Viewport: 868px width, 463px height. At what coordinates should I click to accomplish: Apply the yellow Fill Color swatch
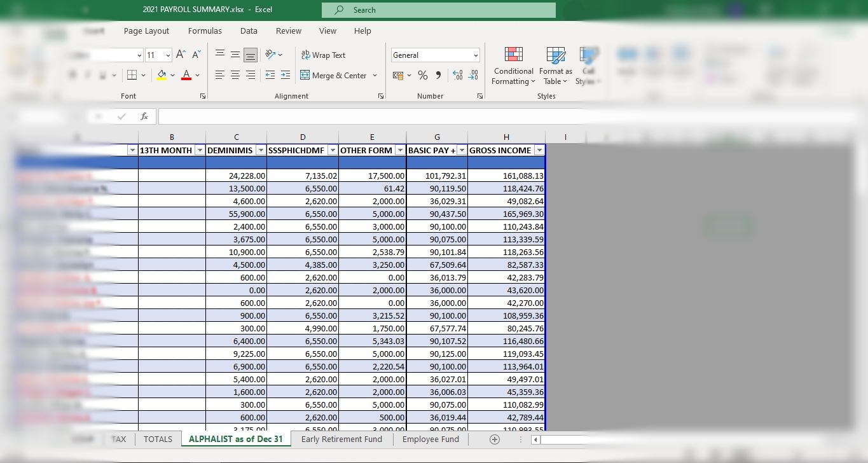pyautogui.click(x=162, y=75)
